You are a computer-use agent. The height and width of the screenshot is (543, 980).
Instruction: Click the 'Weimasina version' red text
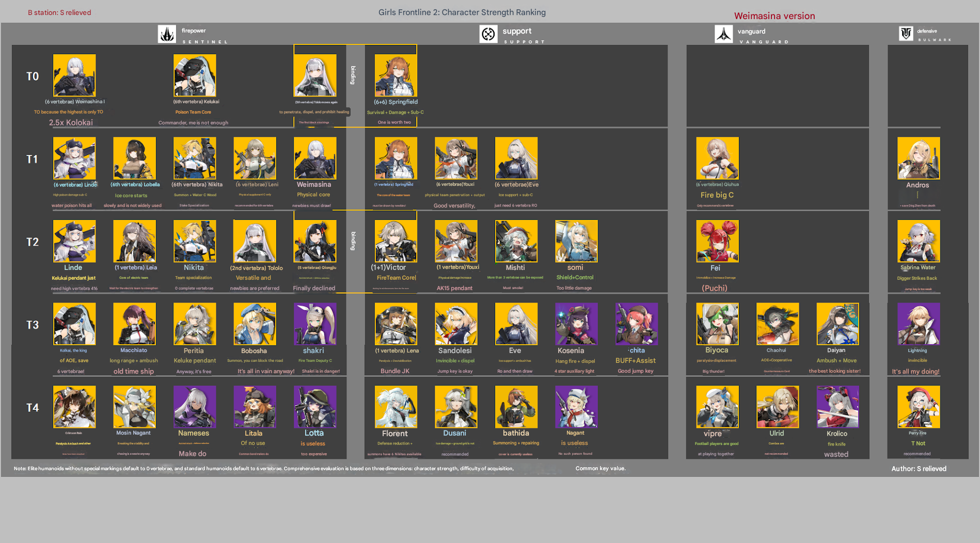tap(774, 16)
